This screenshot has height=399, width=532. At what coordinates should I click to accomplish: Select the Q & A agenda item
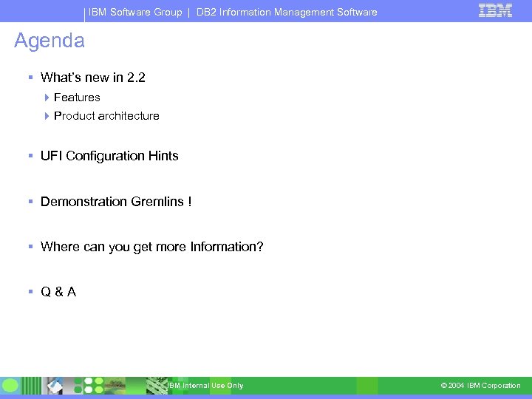tap(58, 292)
